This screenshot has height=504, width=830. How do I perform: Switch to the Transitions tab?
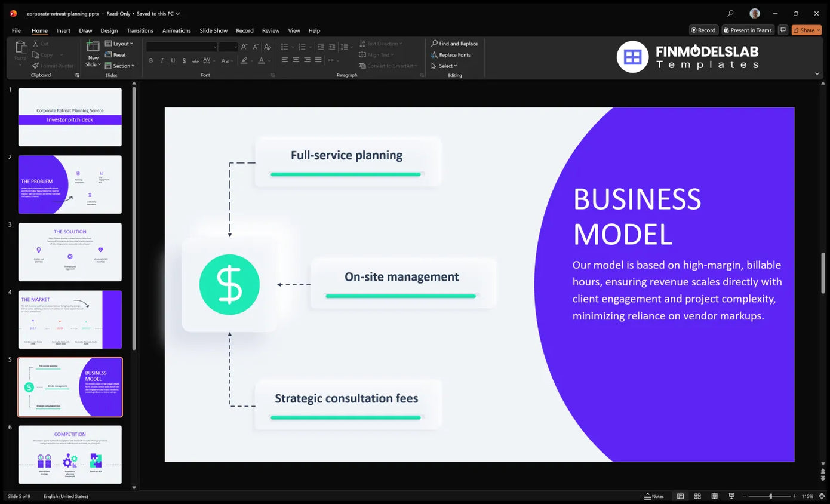pos(140,30)
